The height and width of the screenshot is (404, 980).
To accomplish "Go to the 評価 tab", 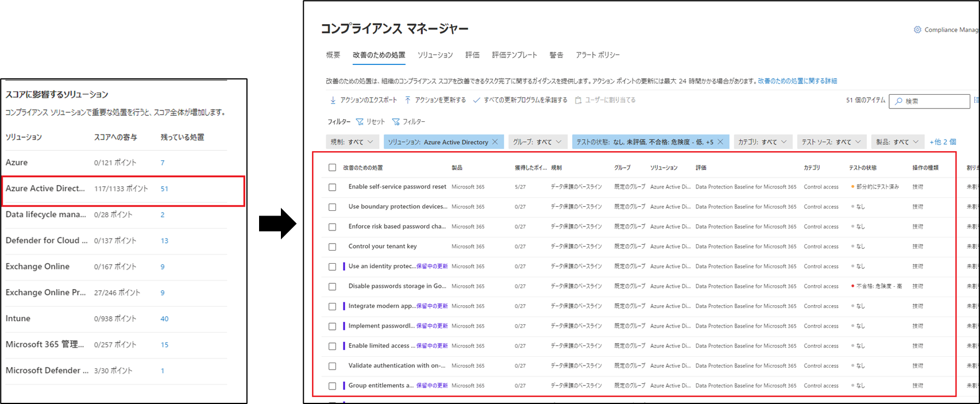I will (473, 55).
